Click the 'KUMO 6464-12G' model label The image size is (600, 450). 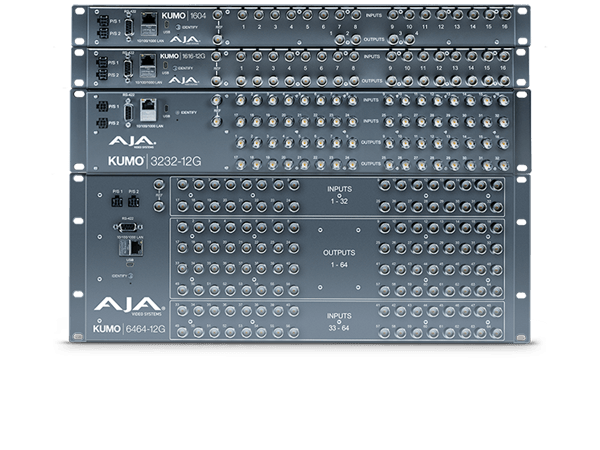click(x=129, y=329)
